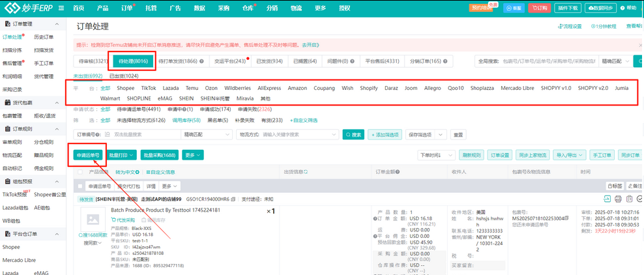This screenshot has height=275, width=644.
Task: Click 批量采购(1688) button
Action: (x=160, y=155)
